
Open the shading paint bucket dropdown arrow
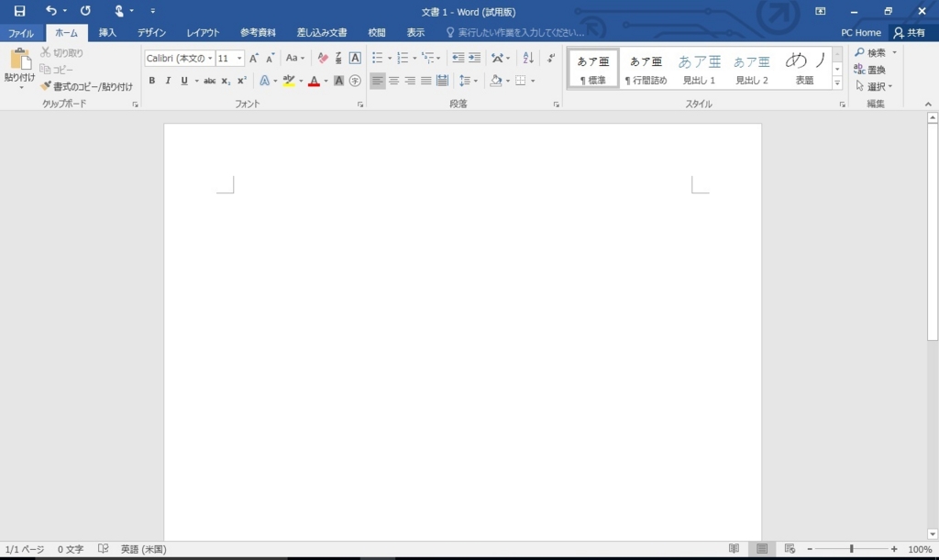pos(508,81)
